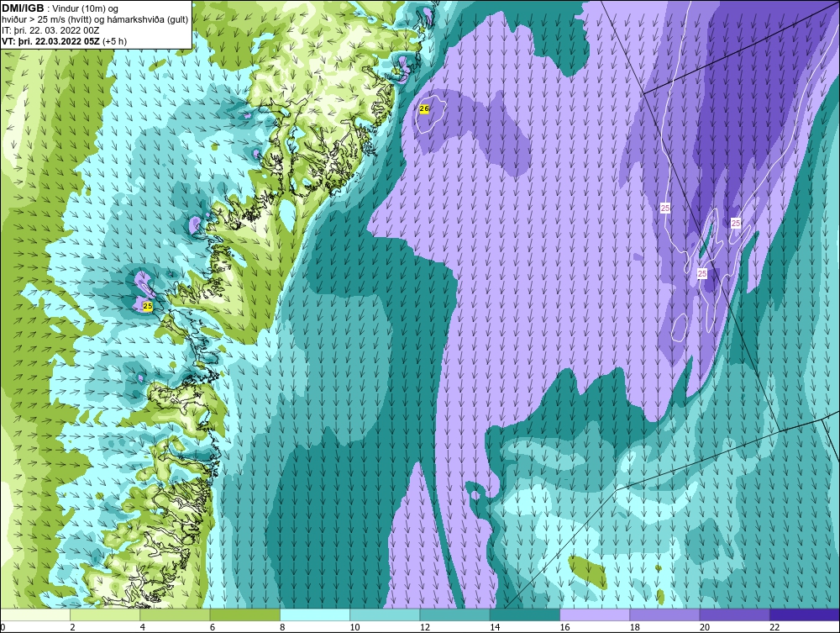The height and width of the screenshot is (633, 840).
Task: Click the scale value "10"
Action: click(x=354, y=627)
